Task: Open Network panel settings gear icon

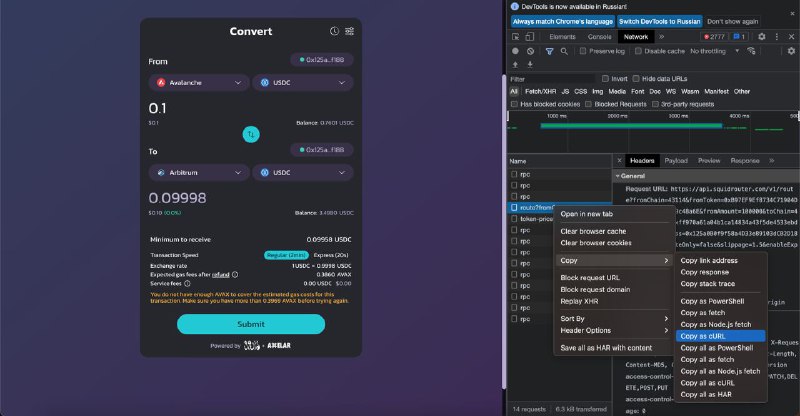Action: click(791, 51)
